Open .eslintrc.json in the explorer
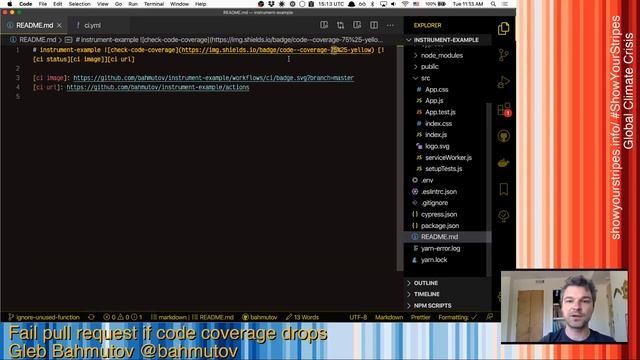 [439, 191]
